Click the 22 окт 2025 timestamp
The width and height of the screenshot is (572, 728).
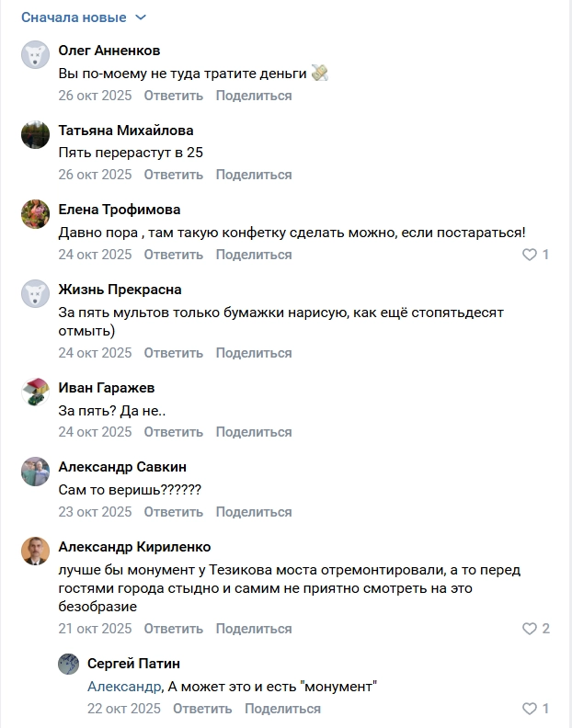point(124,709)
